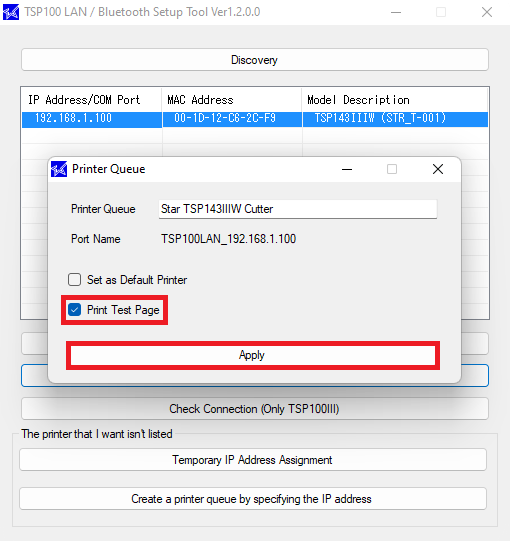Screen dimensions: 510x541
Task: Minimize the TSP100 Setup Tool main window
Action: pyautogui.click(x=396, y=12)
